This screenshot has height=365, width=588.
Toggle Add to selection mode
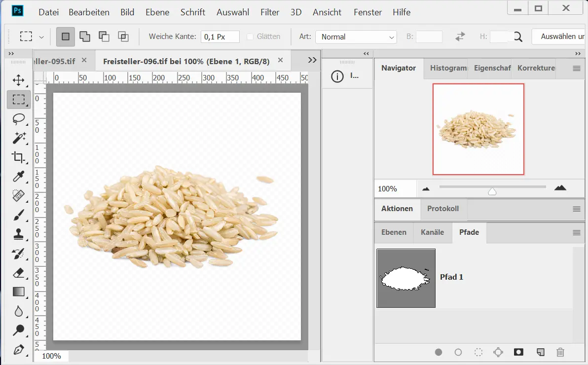pos(85,36)
